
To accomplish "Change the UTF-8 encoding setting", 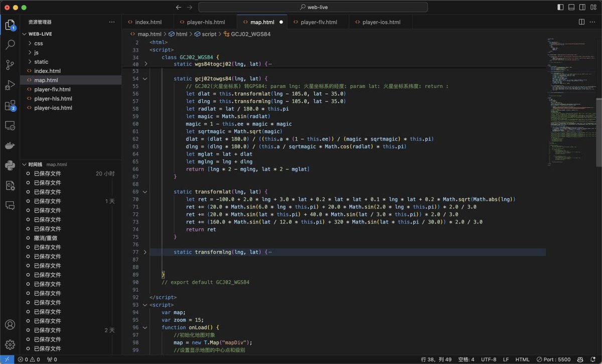I will [x=489, y=359].
